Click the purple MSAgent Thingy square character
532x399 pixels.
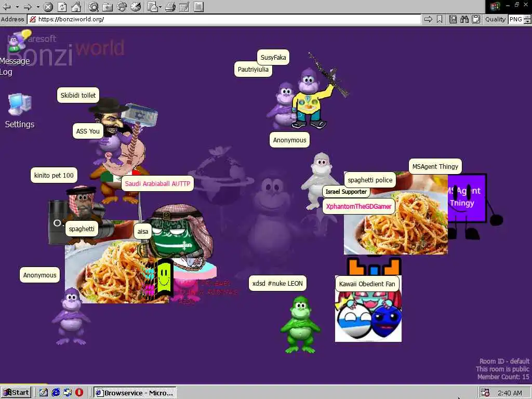[470, 204]
